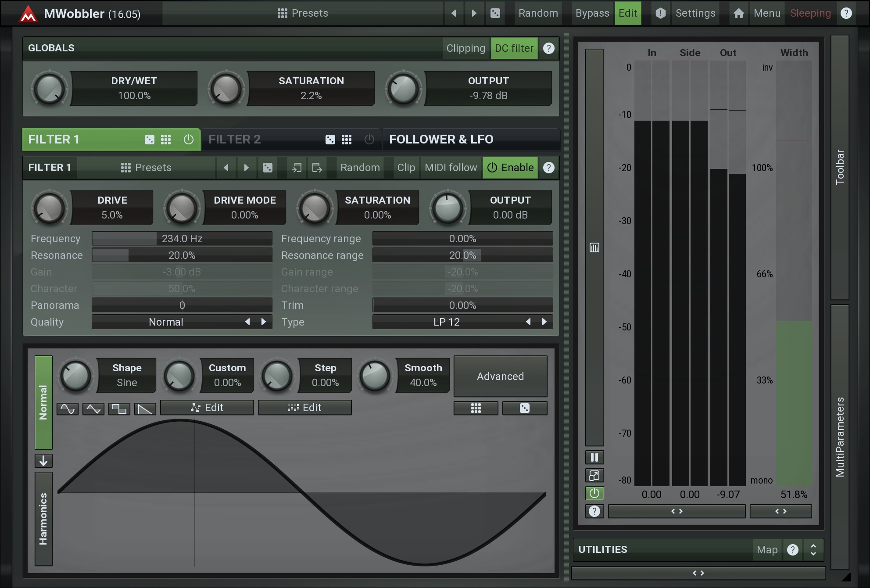
Task: Toggle Edit mode button
Action: 628,13
